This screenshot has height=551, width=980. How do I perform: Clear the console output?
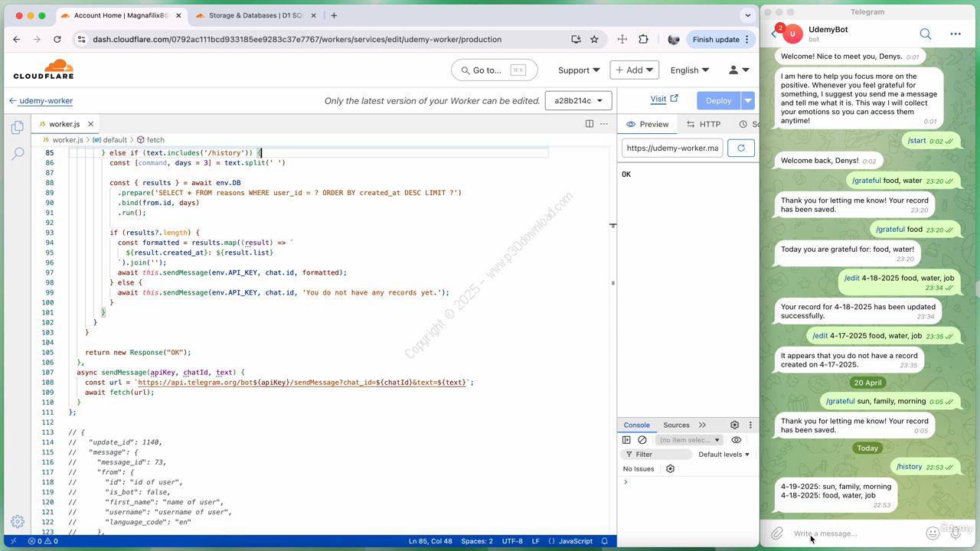pyautogui.click(x=642, y=440)
